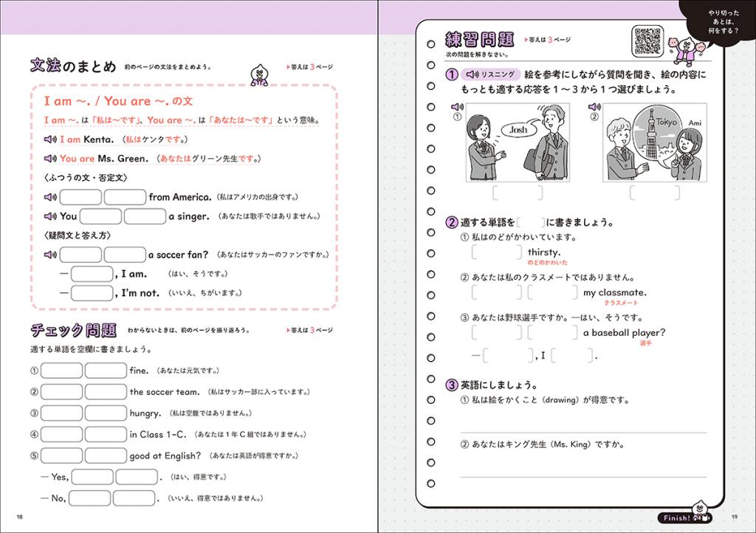This screenshot has width=756, height=533.
Task: Click the answer bracket under the Josh picture
Action: point(518,193)
